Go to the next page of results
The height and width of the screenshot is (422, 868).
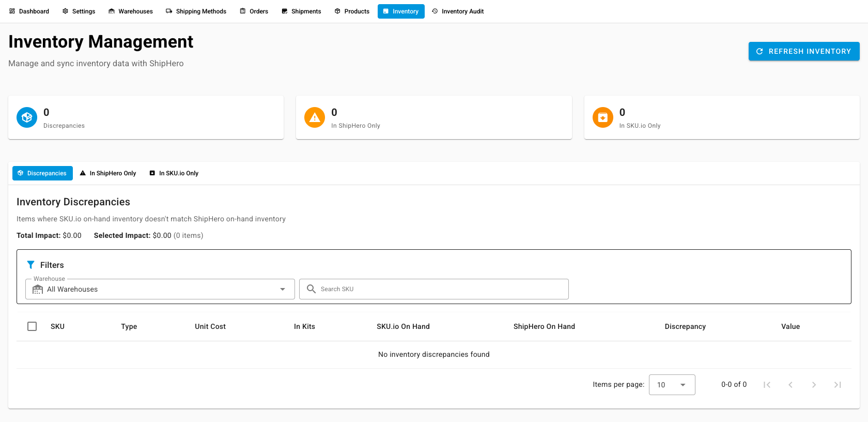(x=814, y=385)
